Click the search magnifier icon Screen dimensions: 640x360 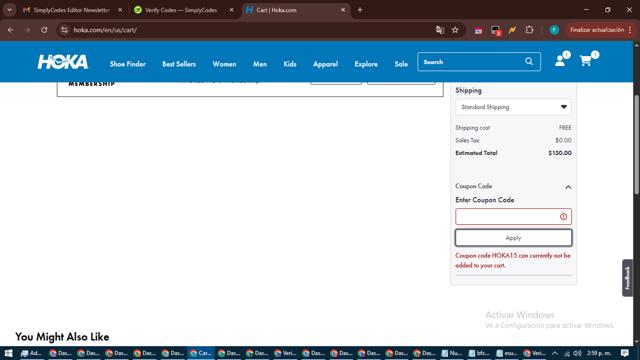click(x=529, y=62)
